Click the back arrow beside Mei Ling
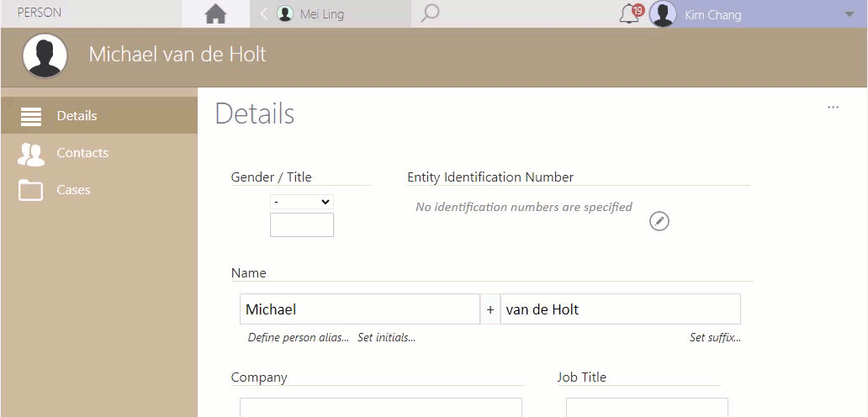 pos(264,13)
